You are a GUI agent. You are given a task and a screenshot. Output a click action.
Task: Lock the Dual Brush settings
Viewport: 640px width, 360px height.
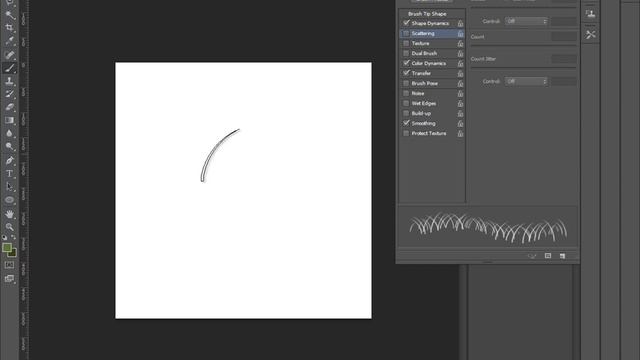(x=460, y=53)
